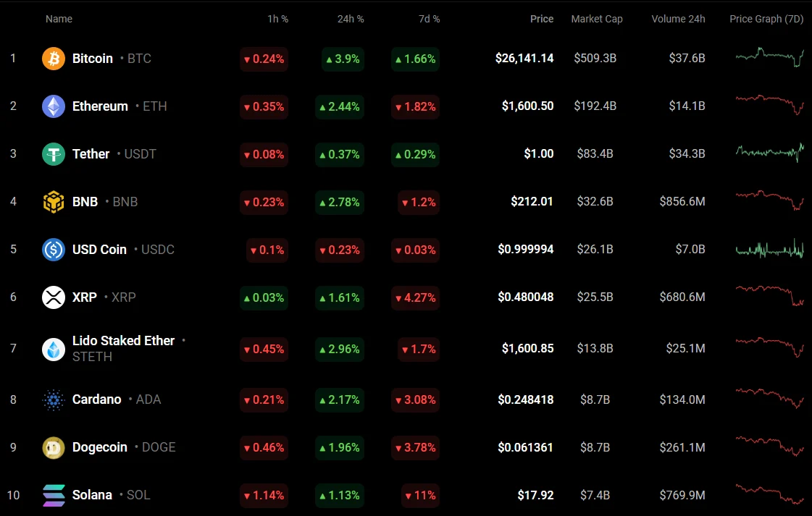Click the Solana logo icon

[x=54, y=495]
